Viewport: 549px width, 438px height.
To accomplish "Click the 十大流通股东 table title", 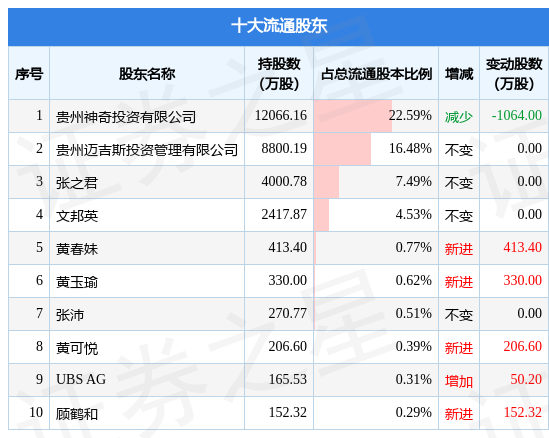I will pyautogui.click(x=279, y=26).
